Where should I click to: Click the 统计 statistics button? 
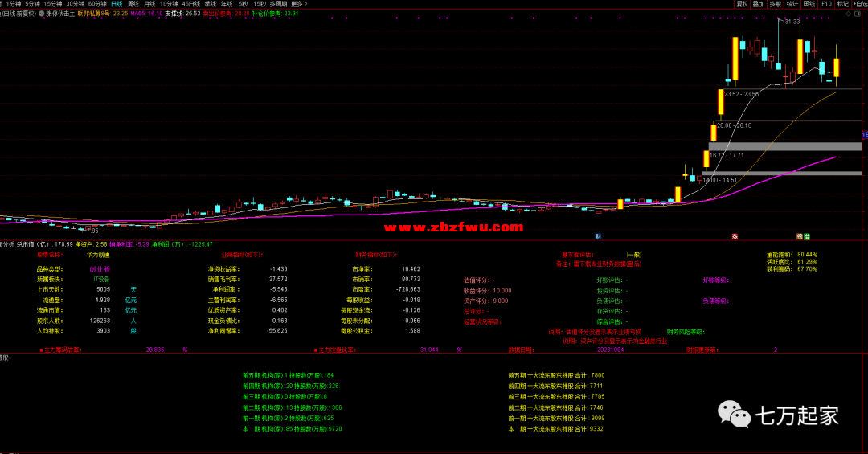click(x=792, y=4)
